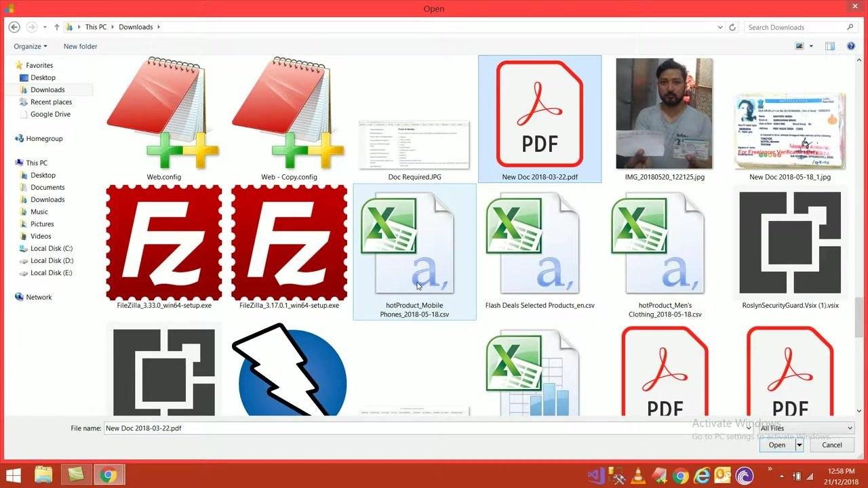
Task: Open the Organize dropdown menu
Action: click(x=31, y=46)
